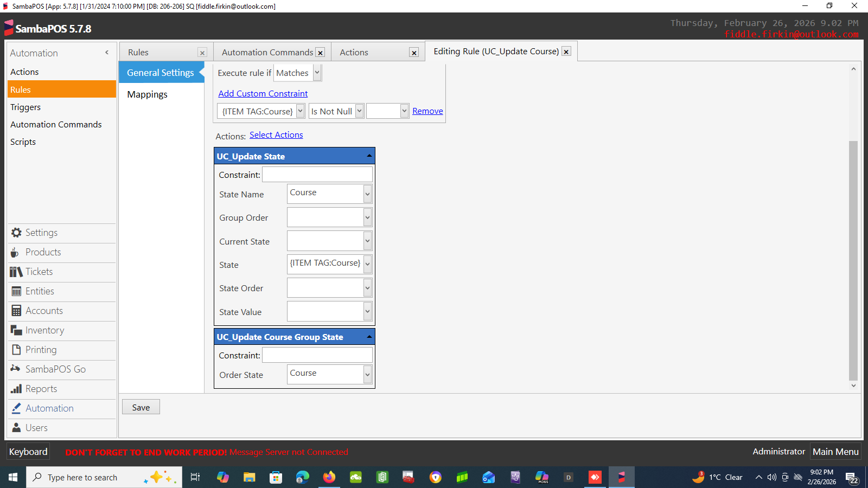Open the Is Not Null operator dropdown
Screen dimensions: 868x488
[359, 111]
